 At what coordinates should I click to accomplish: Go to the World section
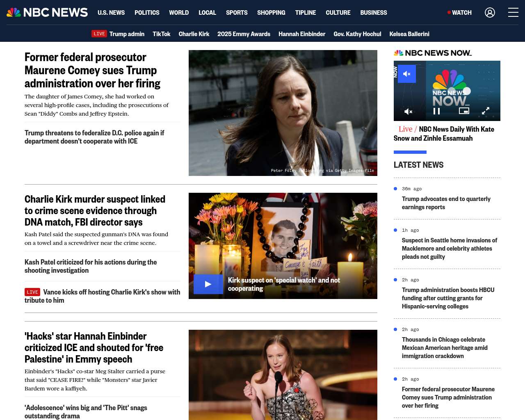(179, 13)
